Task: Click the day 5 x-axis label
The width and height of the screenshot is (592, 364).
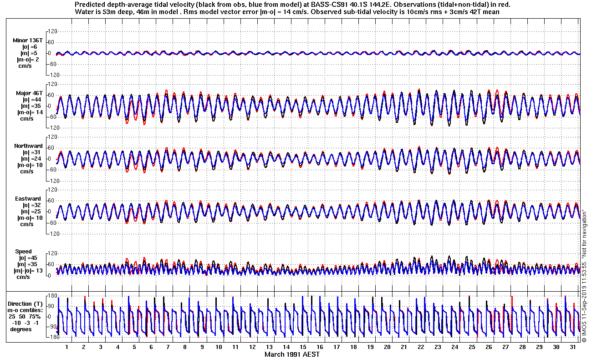Action: [134, 347]
